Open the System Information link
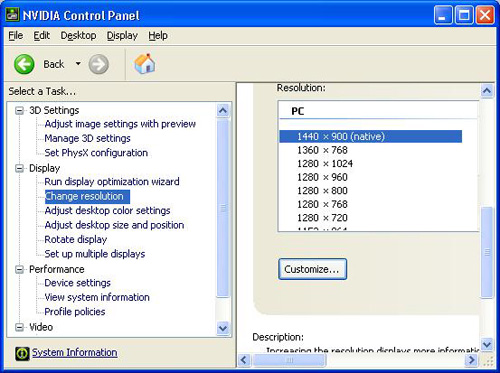This screenshot has width=500, height=373. coord(75,353)
